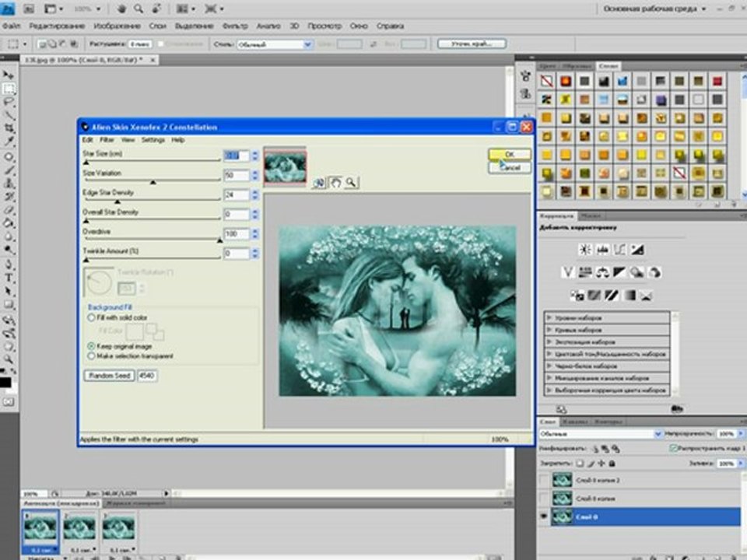
Task: Click the Color Balance scales icon in Adjustments
Action: pyautogui.click(x=602, y=272)
